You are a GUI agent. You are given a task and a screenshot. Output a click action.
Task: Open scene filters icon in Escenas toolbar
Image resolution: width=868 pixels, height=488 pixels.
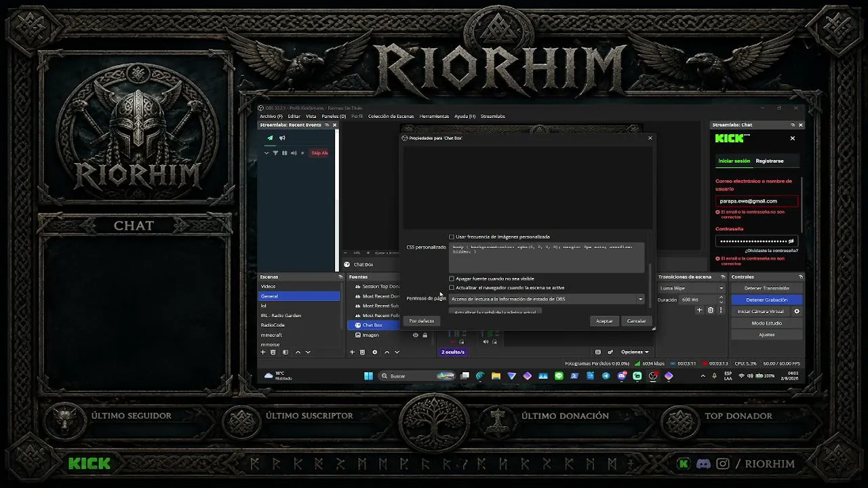click(x=285, y=352)
